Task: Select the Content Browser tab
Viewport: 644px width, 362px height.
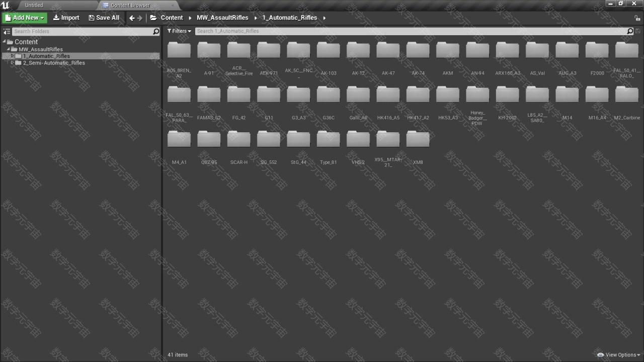Action: point(130,5)
